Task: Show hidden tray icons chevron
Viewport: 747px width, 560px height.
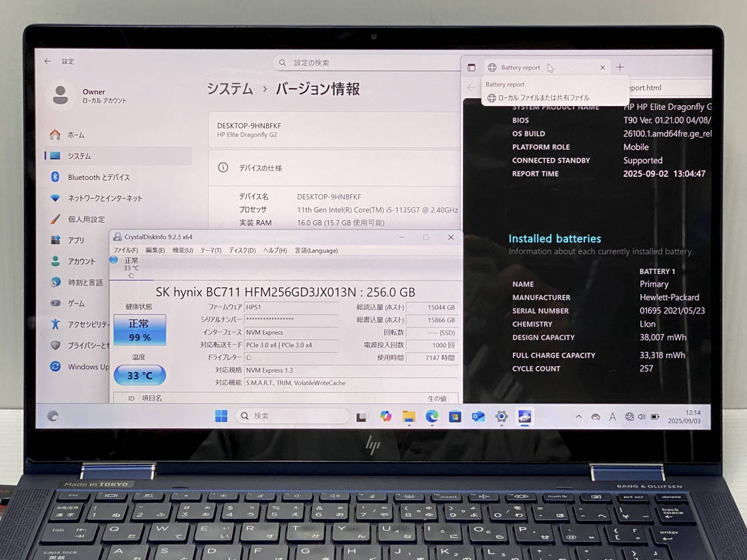Action: (578, 417)
